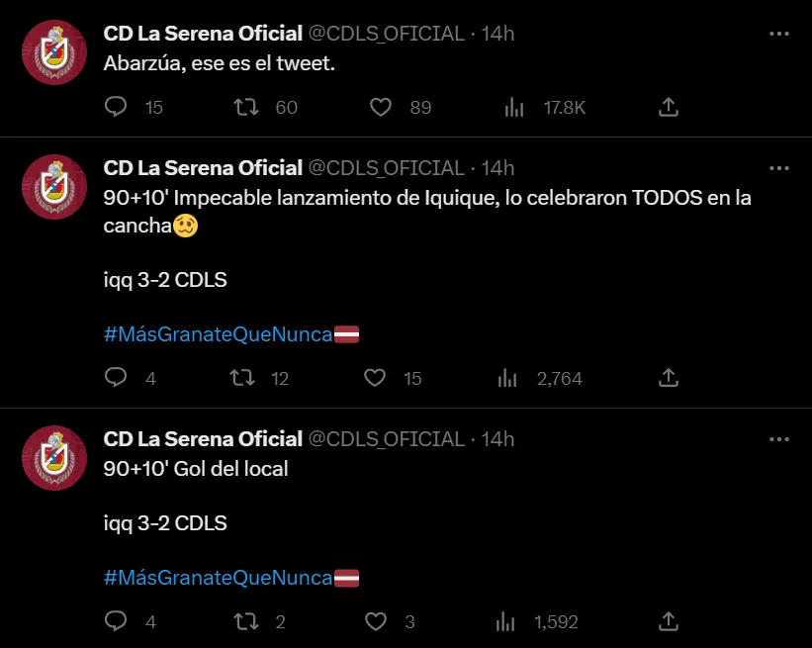812x648 pixels.
Task: Share the top Abarzúa tweet
Action: tap(668, 107)
